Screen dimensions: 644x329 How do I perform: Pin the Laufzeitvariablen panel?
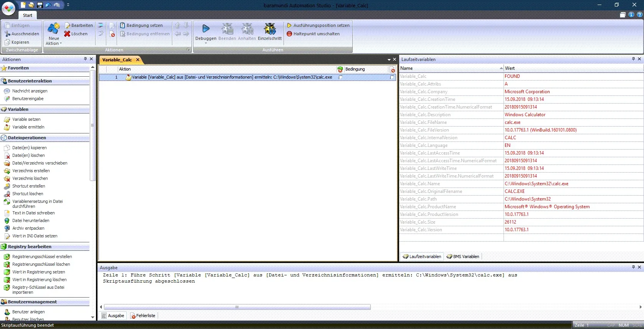pos(633,59)
